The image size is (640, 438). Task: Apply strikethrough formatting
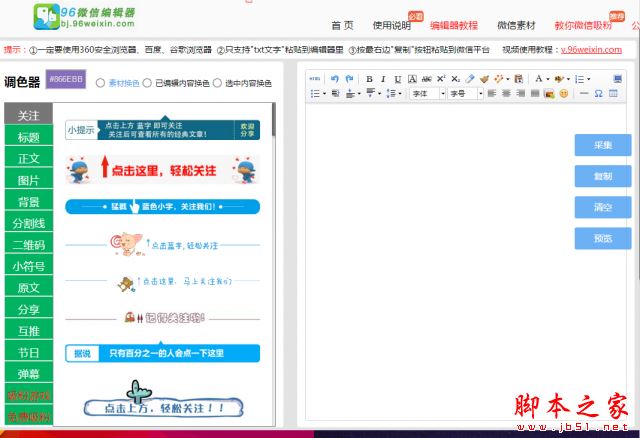tap(427, 79)
